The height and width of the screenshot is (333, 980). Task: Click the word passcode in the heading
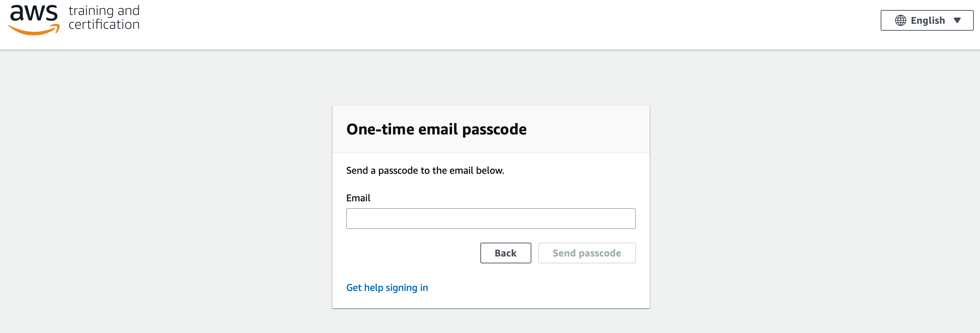tap(494, 130)
